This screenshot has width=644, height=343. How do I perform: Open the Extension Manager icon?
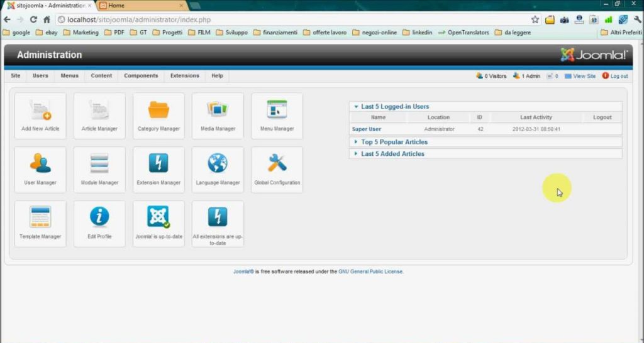158,170
